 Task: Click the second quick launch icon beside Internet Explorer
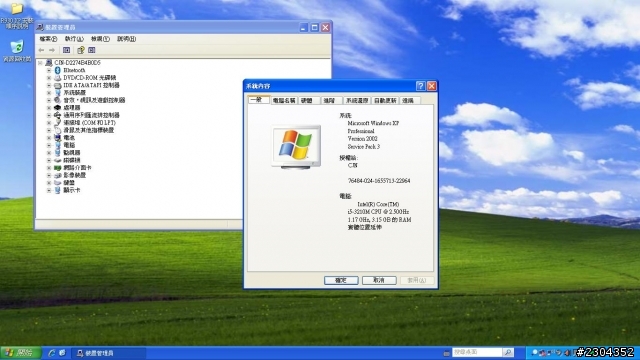(x=62, y=353)
